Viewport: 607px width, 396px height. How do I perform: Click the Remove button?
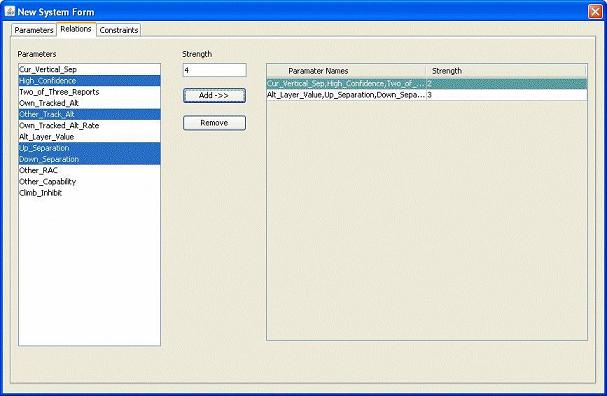click(214, 123)
